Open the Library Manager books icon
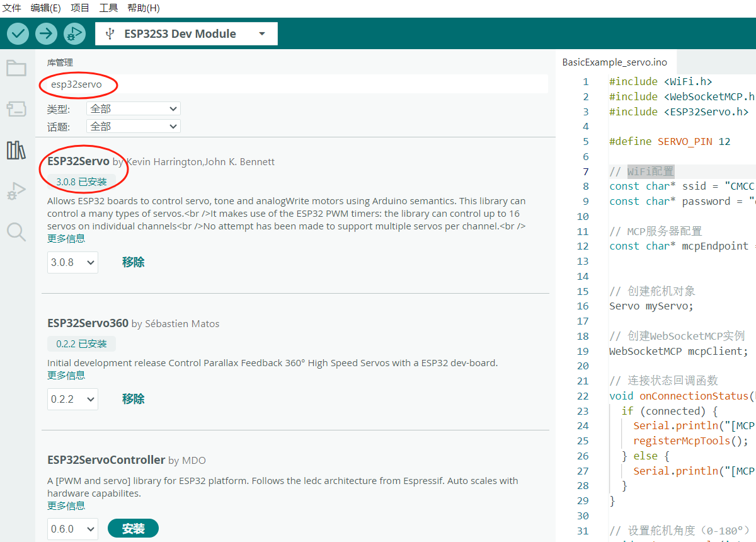 [16, 150]
